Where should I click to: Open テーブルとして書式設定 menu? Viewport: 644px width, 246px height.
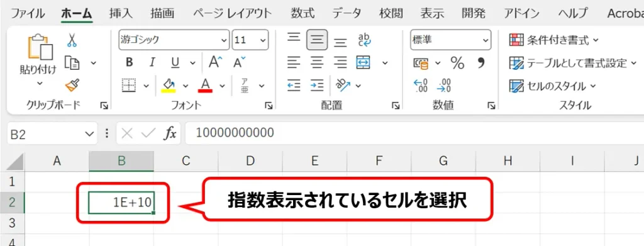click(x=573, y=64)
